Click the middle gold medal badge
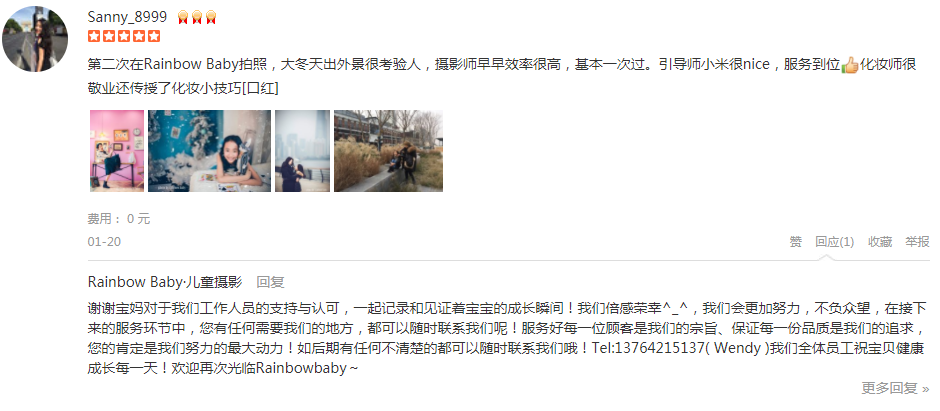940x411 pixels. [x=197, y=17]
